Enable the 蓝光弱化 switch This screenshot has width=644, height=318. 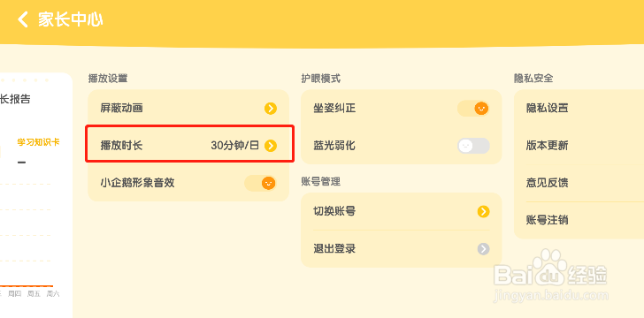(x=473, y=146)
